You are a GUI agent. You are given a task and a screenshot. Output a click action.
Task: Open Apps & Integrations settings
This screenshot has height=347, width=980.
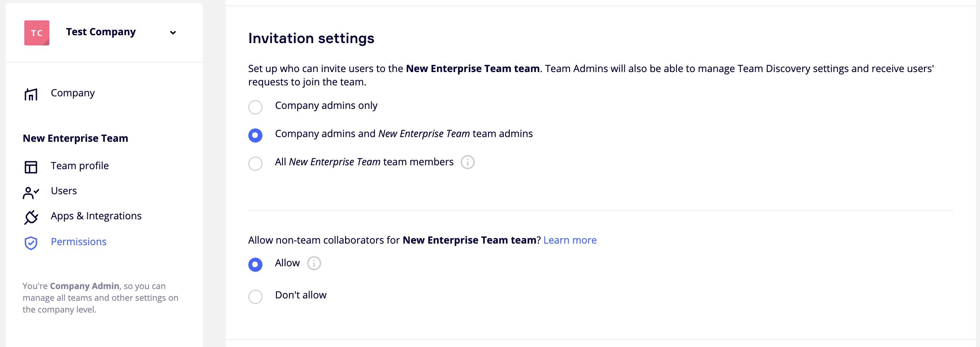(x=96, y=216)
